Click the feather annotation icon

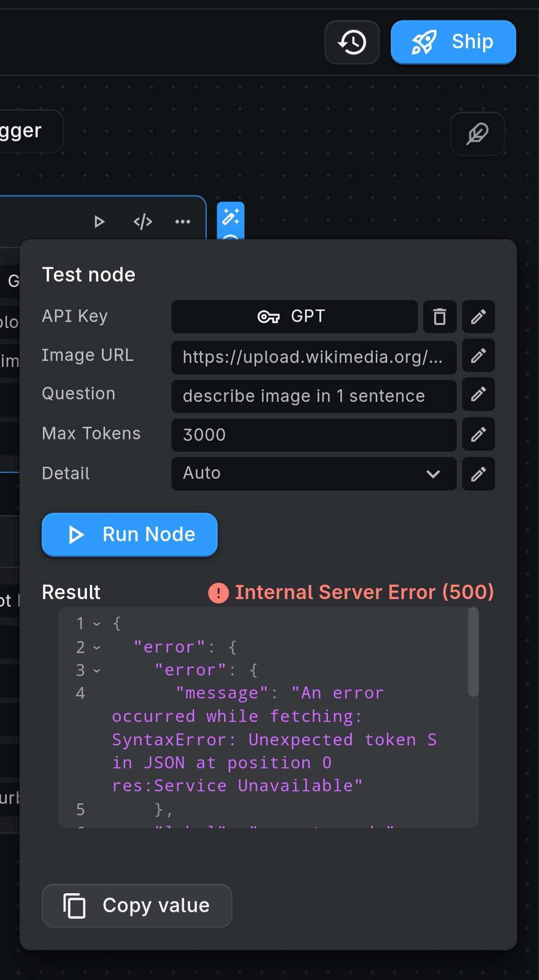pyautogui.click(x=477, y=134)
